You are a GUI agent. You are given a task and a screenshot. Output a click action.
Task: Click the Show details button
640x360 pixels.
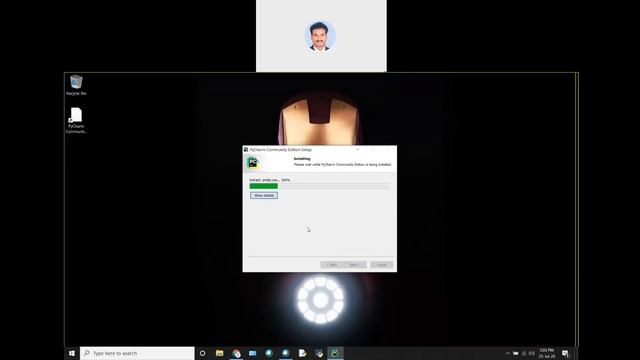pyautogui.click(x=264, y=196)
